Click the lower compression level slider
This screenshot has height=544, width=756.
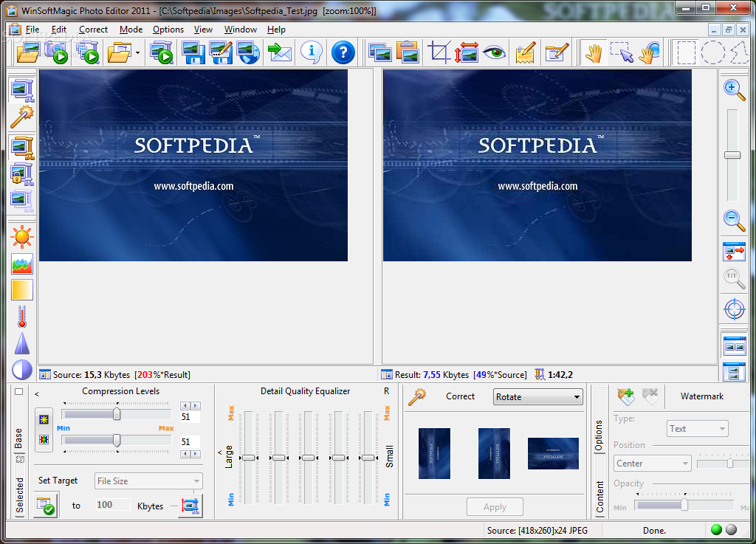(x=116, y=440)
